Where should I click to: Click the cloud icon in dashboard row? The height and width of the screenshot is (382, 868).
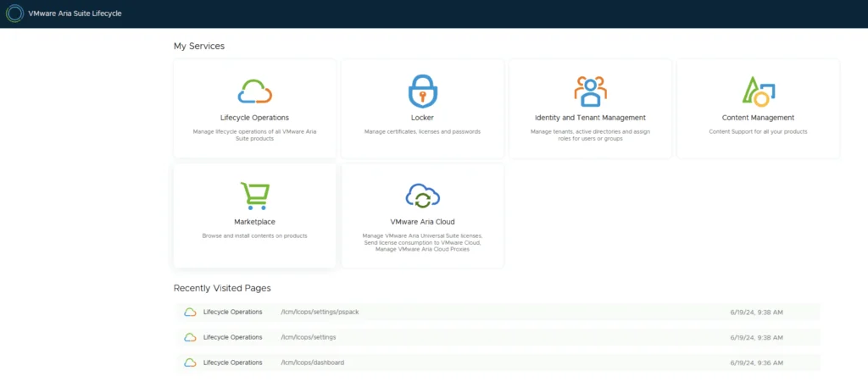pos(190,363)
